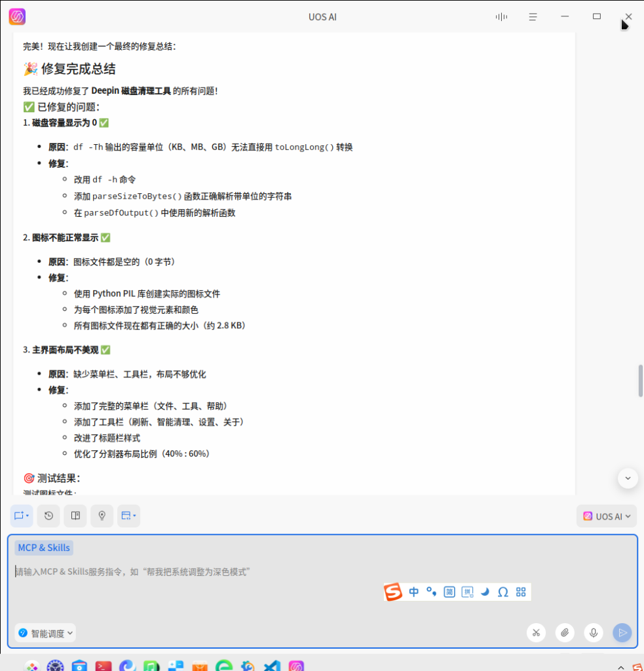Click the knowledge base book icon
Screen dimensions: 644x671
click(x=75, y=516)
